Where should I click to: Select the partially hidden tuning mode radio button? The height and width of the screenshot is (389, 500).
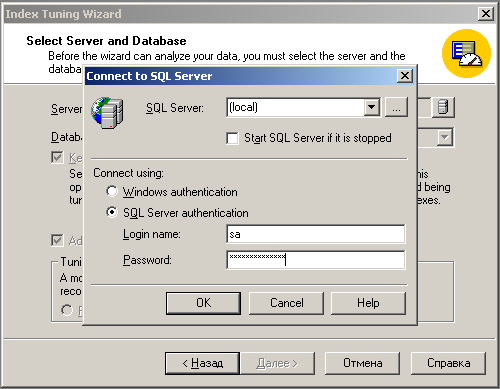67,310
